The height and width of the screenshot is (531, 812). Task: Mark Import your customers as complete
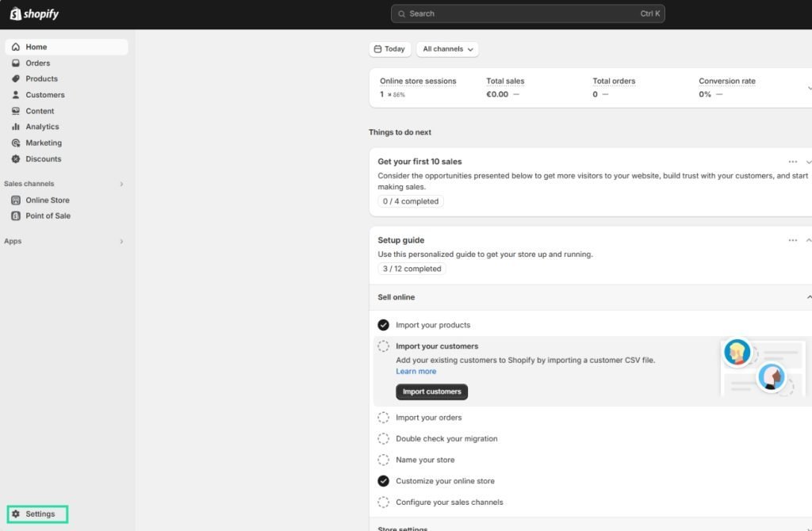tap(383, 346)
